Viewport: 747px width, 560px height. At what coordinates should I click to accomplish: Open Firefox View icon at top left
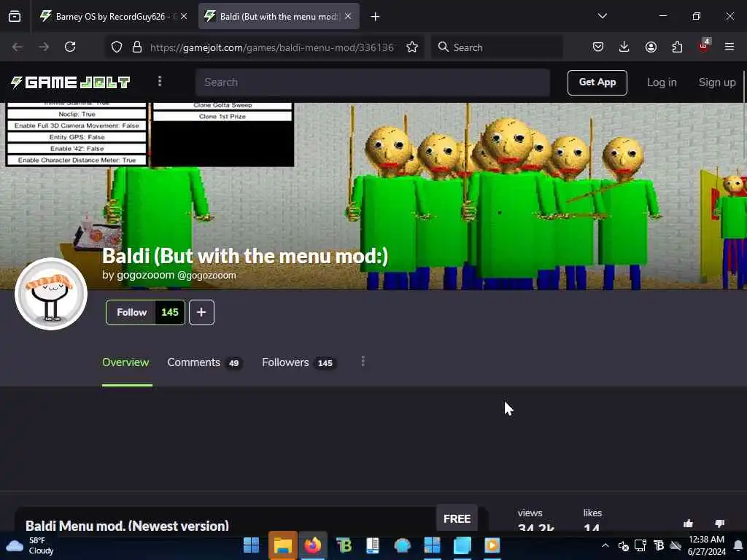(x=15, y=17)
